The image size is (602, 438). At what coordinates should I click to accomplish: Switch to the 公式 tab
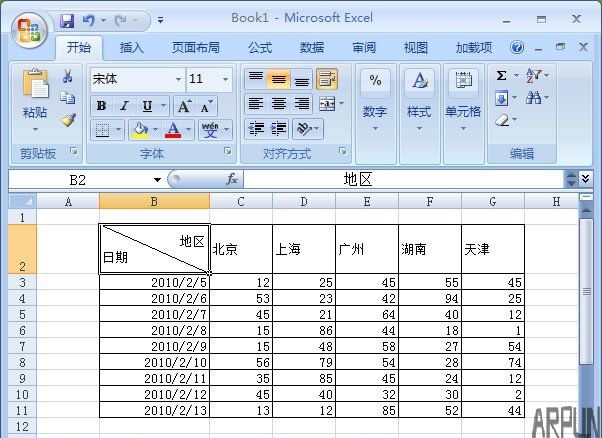point(260,48)
